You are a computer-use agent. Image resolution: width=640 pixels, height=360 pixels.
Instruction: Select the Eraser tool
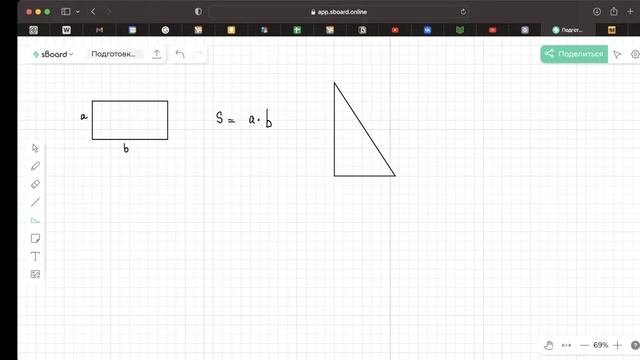(35, 184)
